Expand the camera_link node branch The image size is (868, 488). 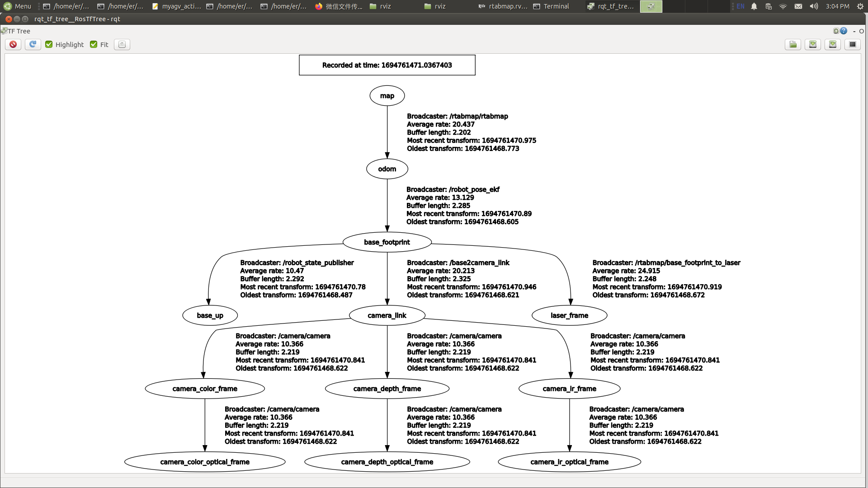tap(387, 315)
